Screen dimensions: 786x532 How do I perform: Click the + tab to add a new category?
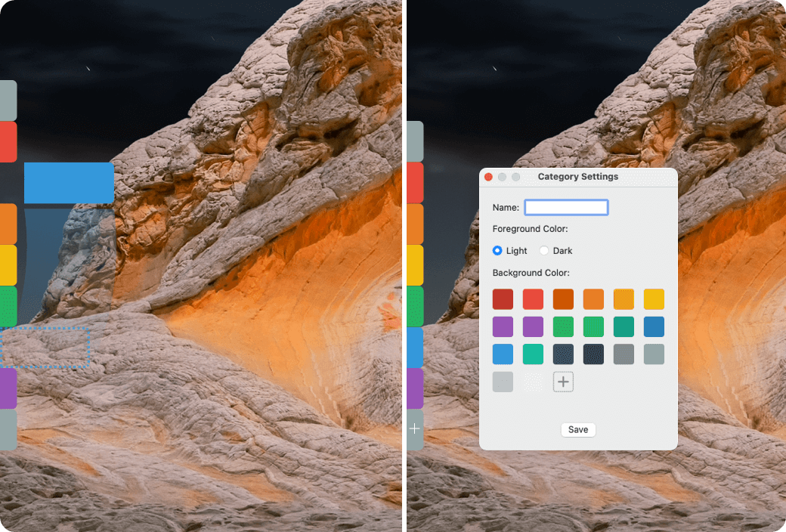coord(414,428)
